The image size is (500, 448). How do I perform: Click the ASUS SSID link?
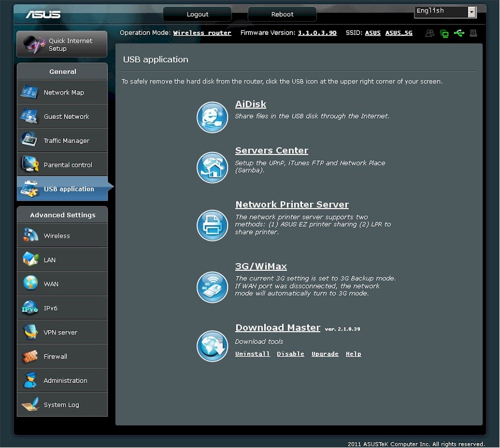(x=373, y=33)
